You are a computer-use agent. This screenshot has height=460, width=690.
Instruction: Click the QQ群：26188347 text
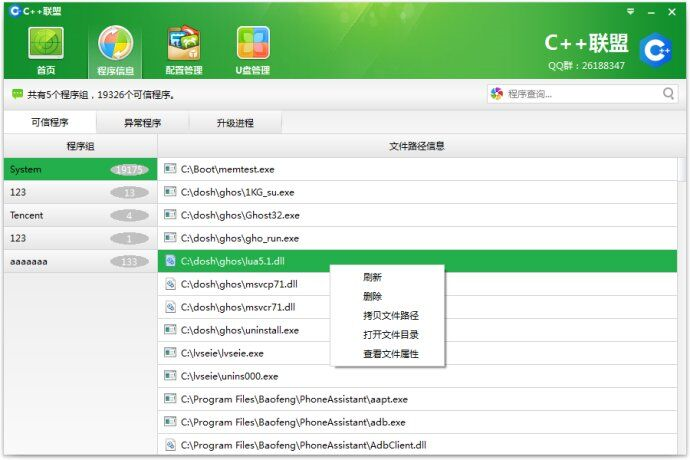pos(586,66)
